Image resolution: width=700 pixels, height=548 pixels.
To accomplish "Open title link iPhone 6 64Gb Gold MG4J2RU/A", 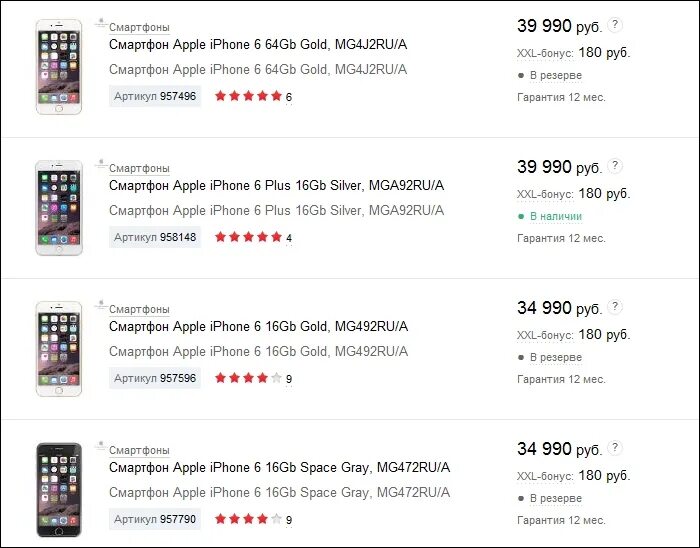I will [258, 45].
